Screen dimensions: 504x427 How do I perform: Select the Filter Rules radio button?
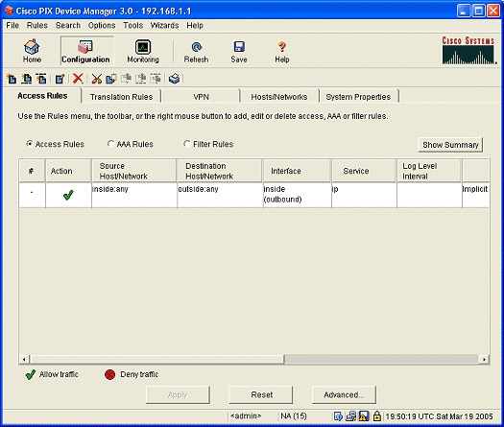click(187, 144)
